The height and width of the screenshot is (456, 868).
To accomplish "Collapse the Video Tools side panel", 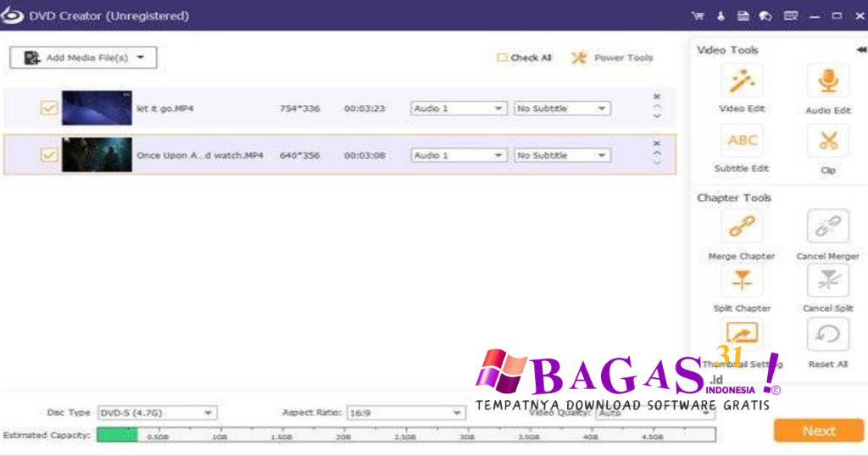I will pos(861,50).
